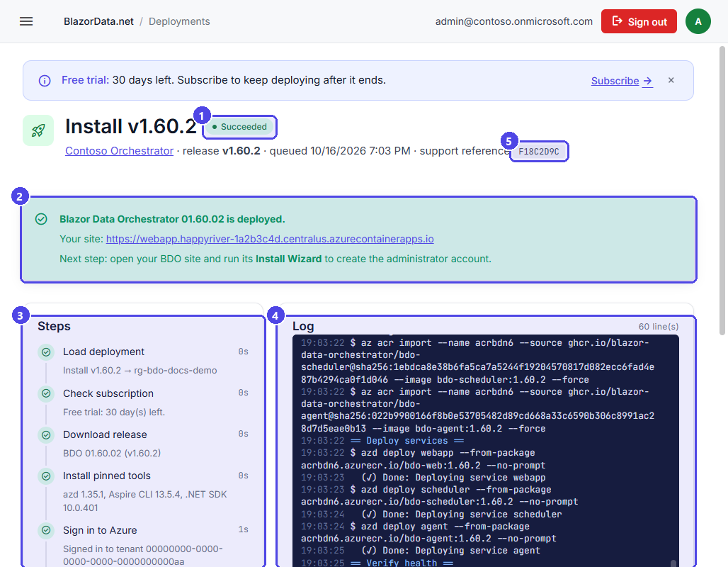Image resolution: width=728 pixels, height=567 pixels.
Task: Dismiss the free trial banner
Action: [671, 80]
